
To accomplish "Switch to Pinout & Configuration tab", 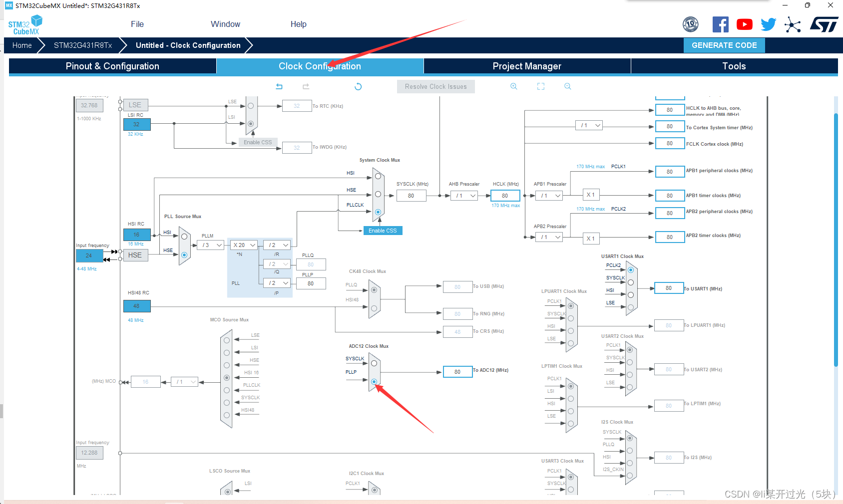I will click(112, 66).
